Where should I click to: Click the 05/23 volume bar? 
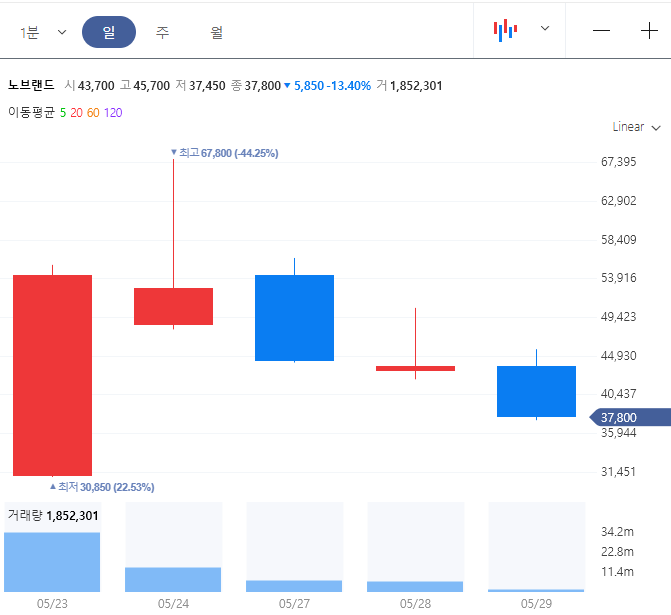pos(52,562)
